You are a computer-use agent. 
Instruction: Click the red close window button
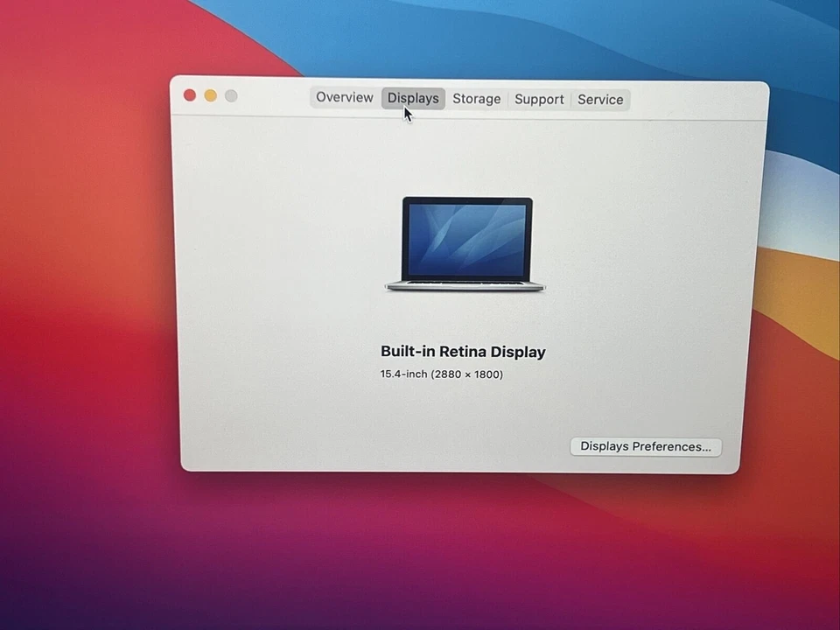(189, 94)
